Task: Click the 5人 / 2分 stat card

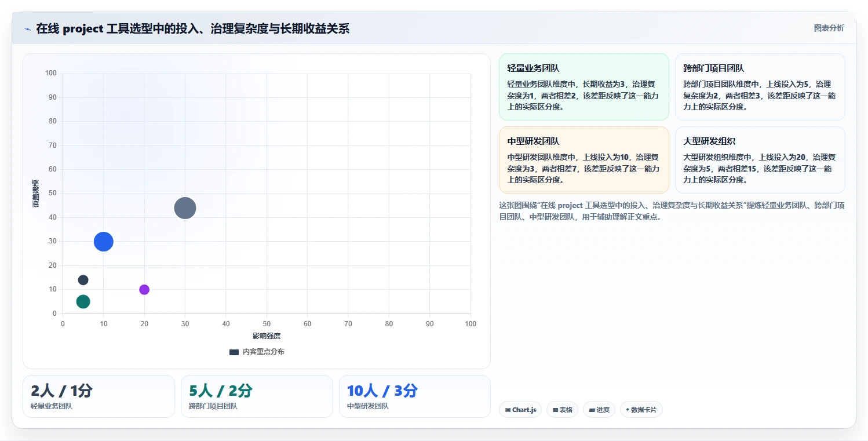Action: coord(257,396)
